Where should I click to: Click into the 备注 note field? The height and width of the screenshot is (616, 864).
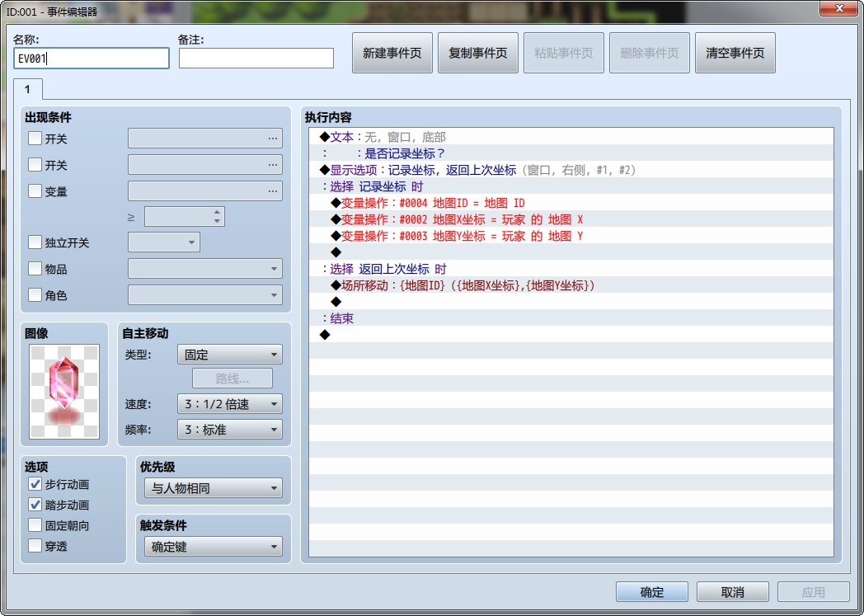256,58
